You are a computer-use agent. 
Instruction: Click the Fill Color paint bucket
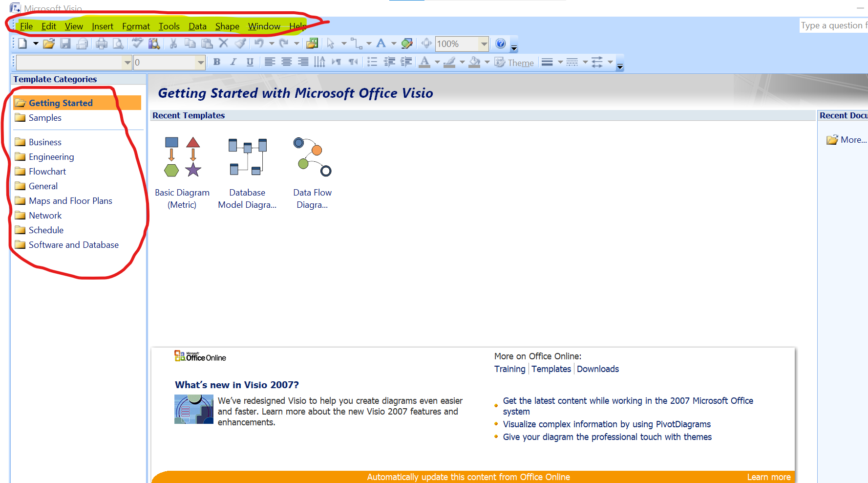(x=474, y=62)
